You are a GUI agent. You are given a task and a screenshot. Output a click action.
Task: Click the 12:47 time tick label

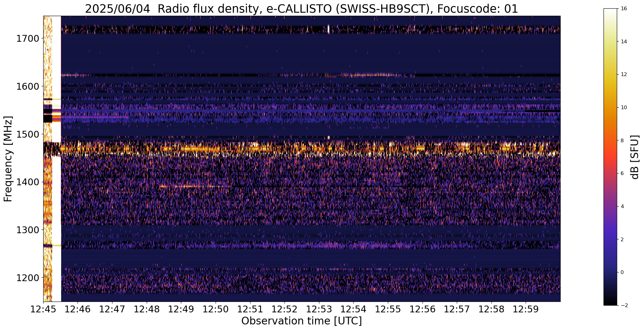[x=112, y=309]
